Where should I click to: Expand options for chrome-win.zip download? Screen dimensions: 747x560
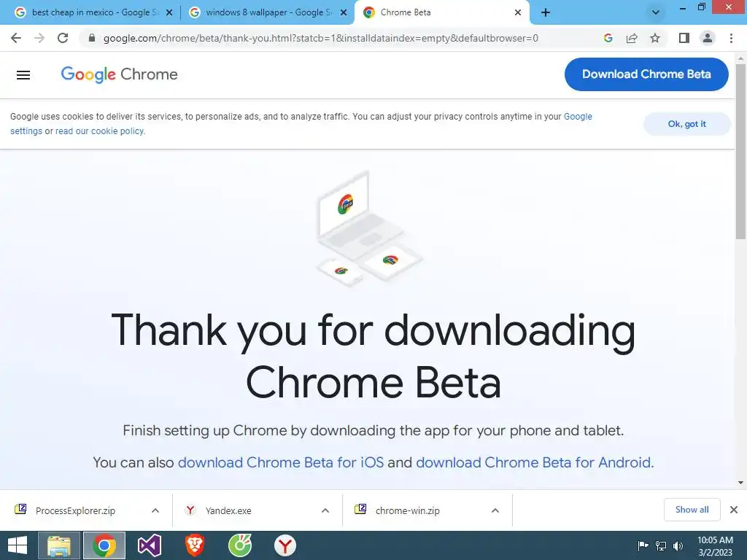[x=495, y=510]
